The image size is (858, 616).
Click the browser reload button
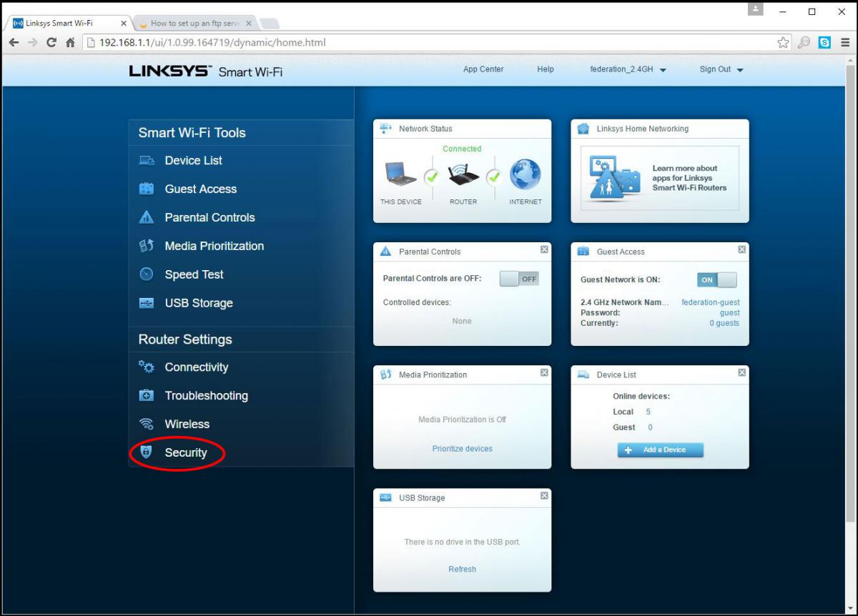pos(51,42)
